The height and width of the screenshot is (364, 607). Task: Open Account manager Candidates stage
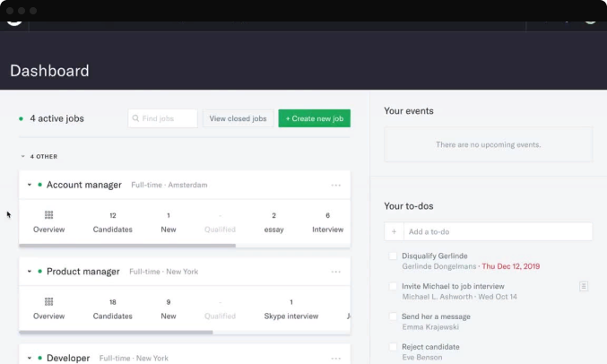pos(113,222)
